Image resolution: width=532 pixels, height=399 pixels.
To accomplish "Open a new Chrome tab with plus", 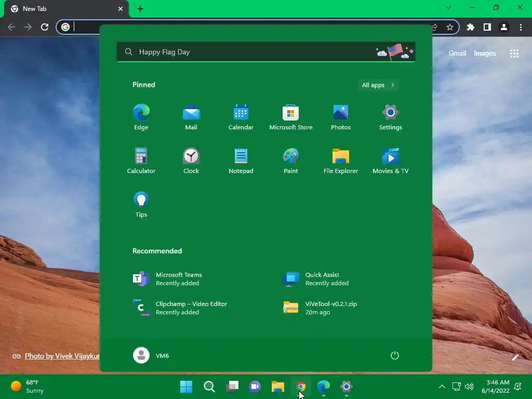I will tap(140, 9).
